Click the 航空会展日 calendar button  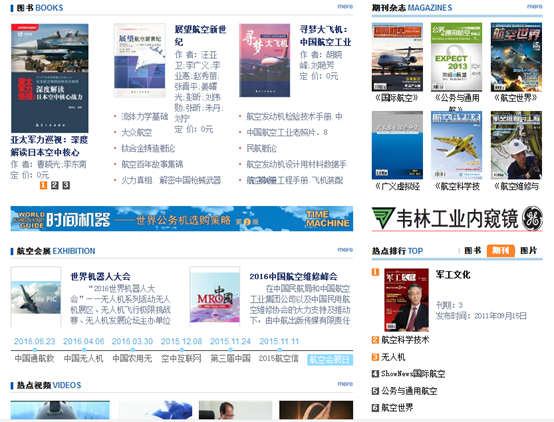pos(330,360)
